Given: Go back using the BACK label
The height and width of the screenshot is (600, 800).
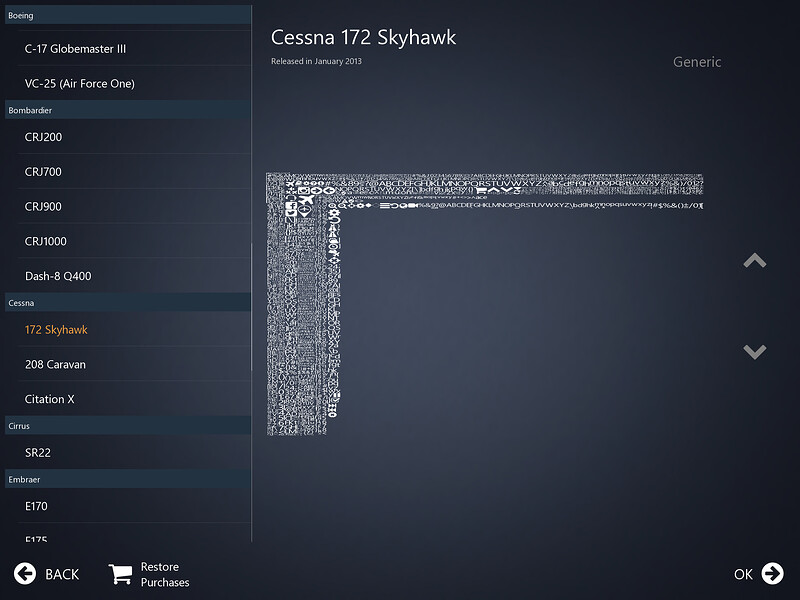Looking at the screenshot, I should 62,574.
